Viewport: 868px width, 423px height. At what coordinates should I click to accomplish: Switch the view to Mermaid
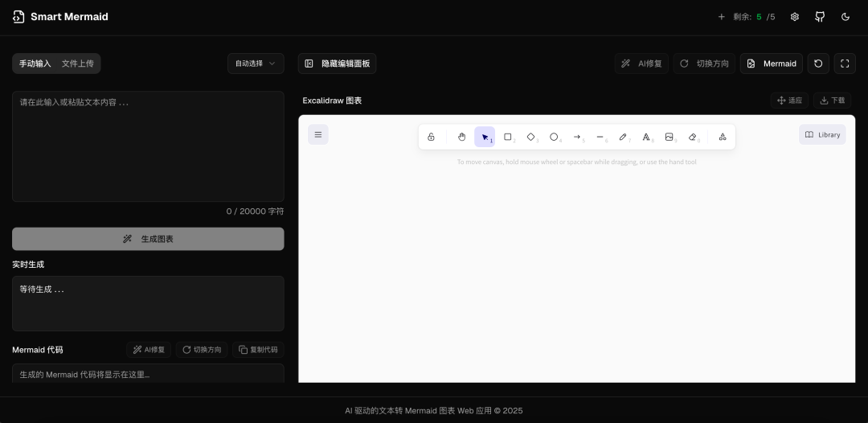(x=771, y=64)
